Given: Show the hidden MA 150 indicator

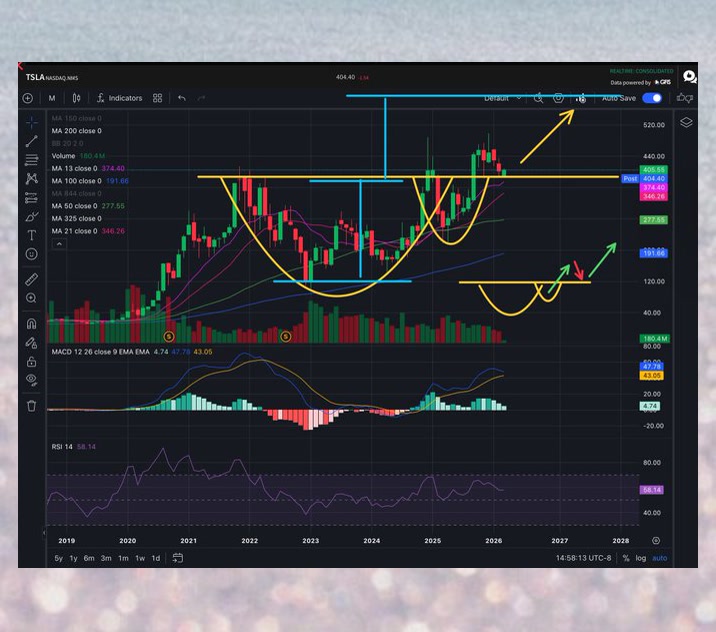Looking at the screenshot, I should pyautogui.click(x=77, y=118).
